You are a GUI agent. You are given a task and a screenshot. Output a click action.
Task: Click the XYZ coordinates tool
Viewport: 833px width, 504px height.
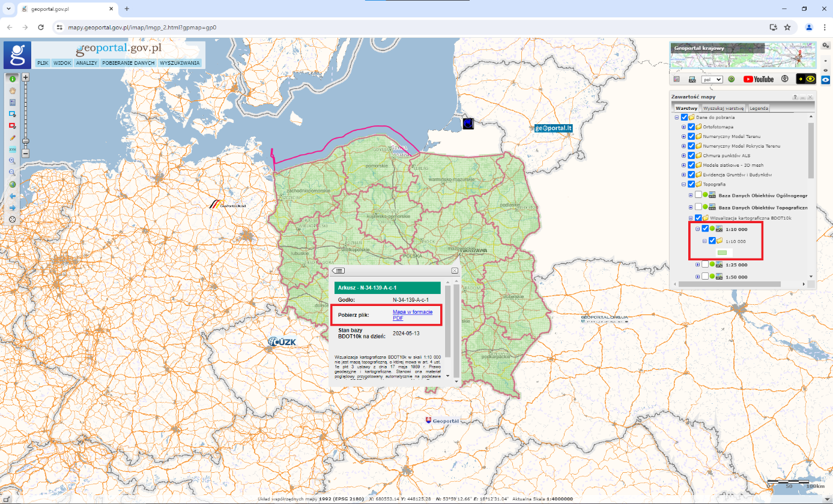[12, 149]
